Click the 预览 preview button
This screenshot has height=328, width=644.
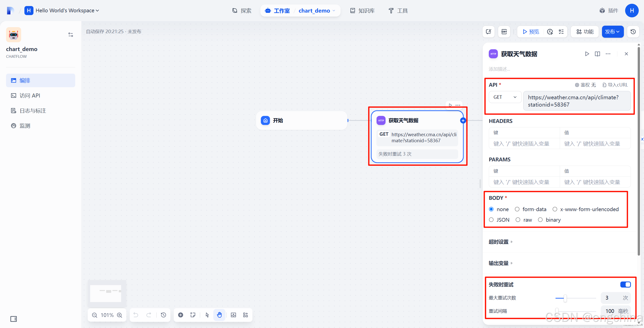pyautogui.click(x=531, y=32)
